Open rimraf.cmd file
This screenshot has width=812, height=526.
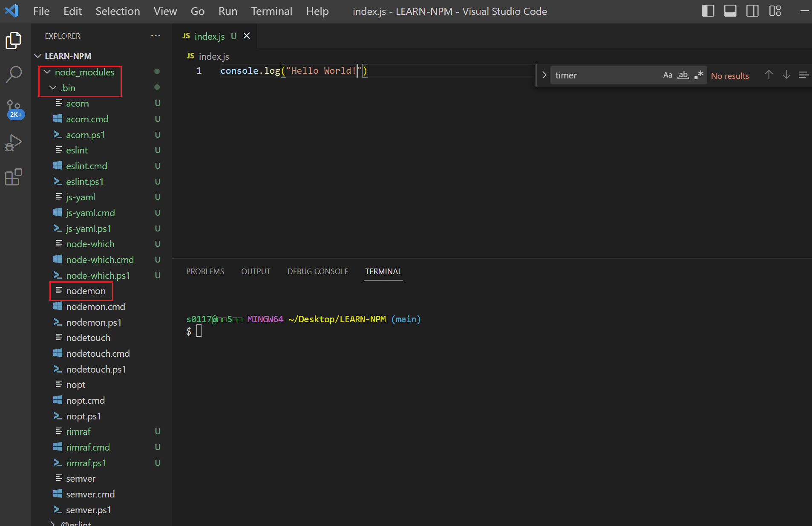[101, 447]
